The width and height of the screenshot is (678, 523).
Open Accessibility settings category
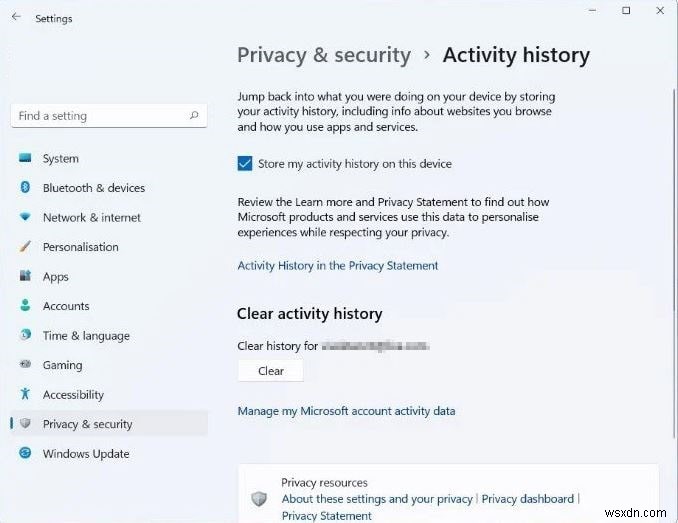[109, 395]
